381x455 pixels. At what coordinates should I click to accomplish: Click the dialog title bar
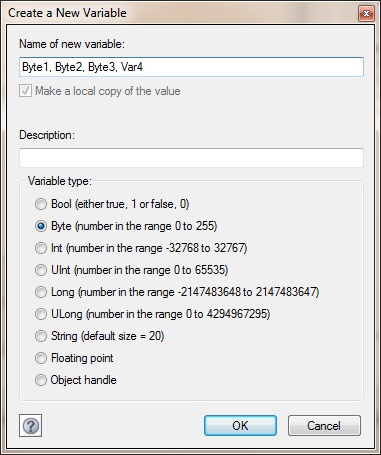click(x=180, y=13)
